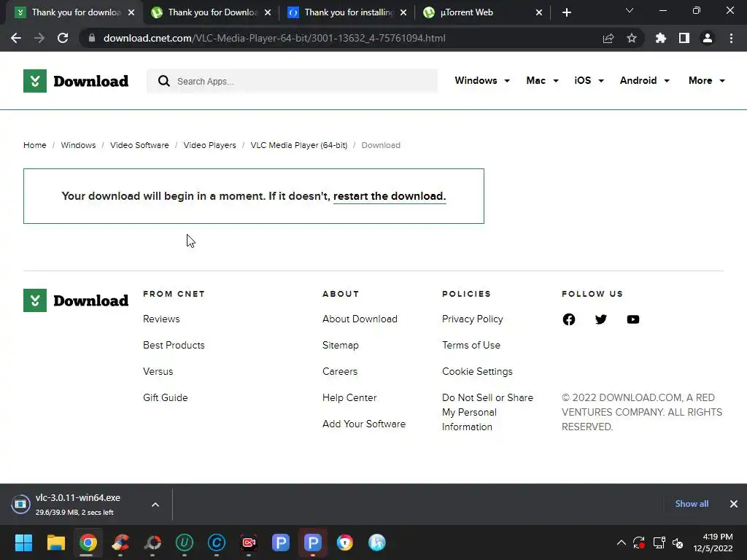Screen dimensions: 747x560
Task: Click the Video Players breadcrumb
Action: click(209, 145)
